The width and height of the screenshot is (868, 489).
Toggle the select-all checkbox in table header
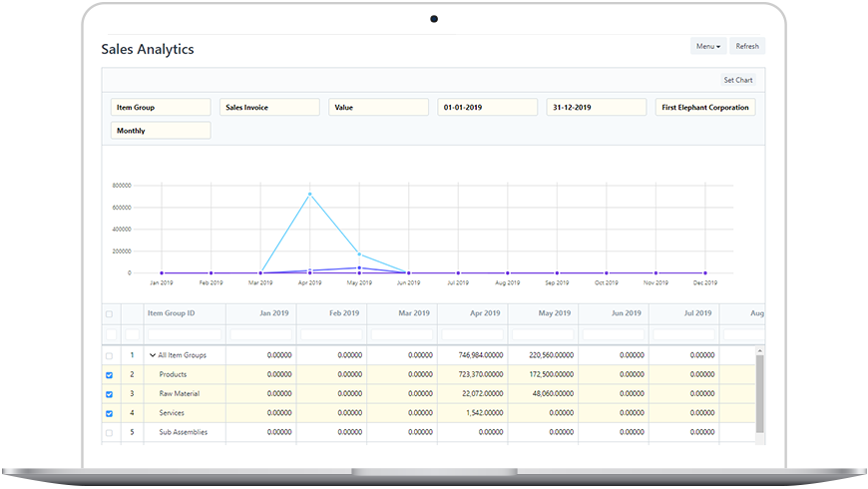(109, 314)
